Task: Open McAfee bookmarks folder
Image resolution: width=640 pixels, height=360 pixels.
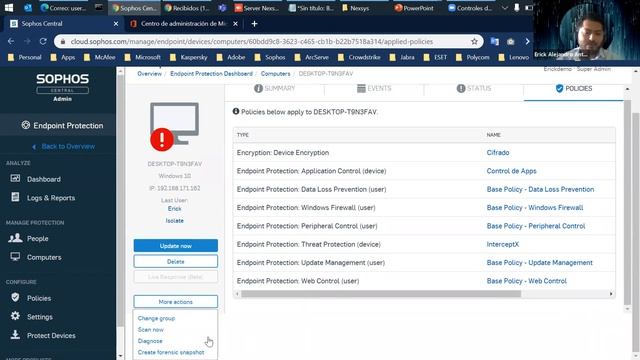Action: tap(100, 57)
